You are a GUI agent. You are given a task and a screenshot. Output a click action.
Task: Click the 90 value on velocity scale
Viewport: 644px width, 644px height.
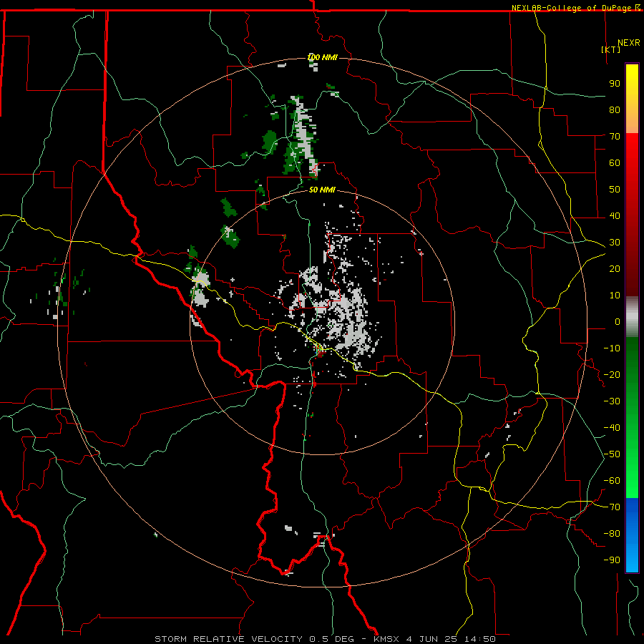615,84
